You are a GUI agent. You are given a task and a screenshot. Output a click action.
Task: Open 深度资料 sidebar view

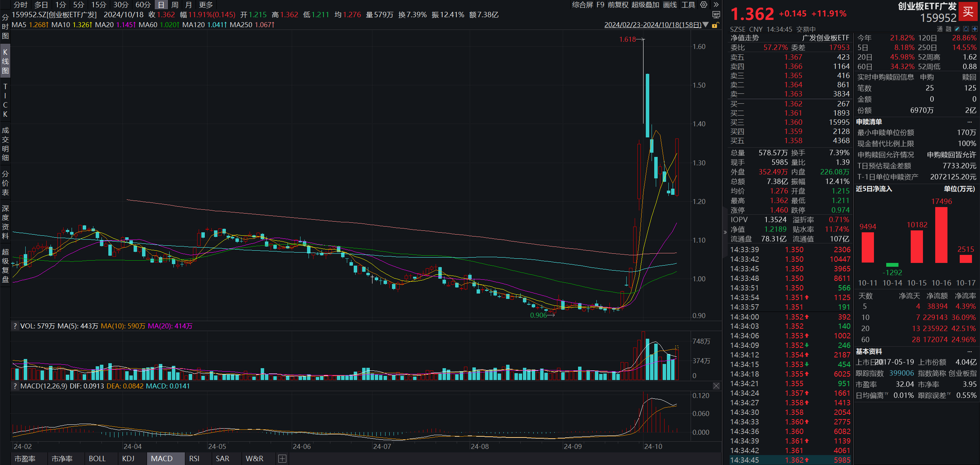(x=5, y=222)
